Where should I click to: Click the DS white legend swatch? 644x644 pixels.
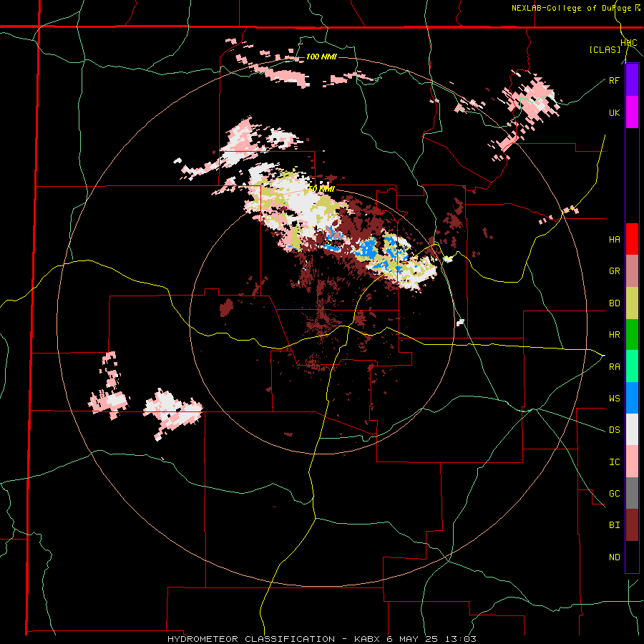[632, 429]
